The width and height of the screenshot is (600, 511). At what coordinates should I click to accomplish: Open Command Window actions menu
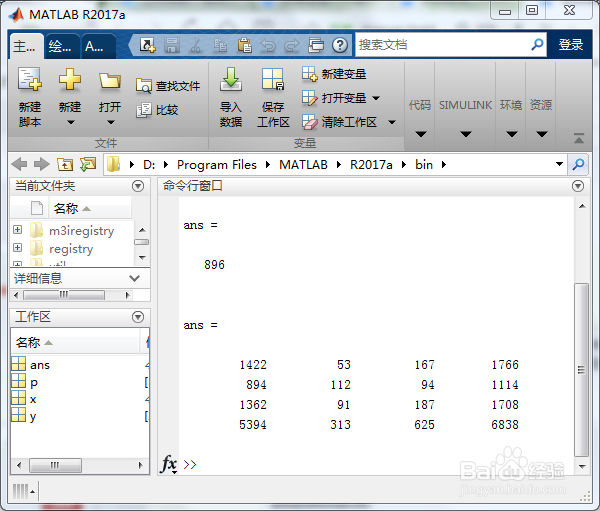click(578, 186)
